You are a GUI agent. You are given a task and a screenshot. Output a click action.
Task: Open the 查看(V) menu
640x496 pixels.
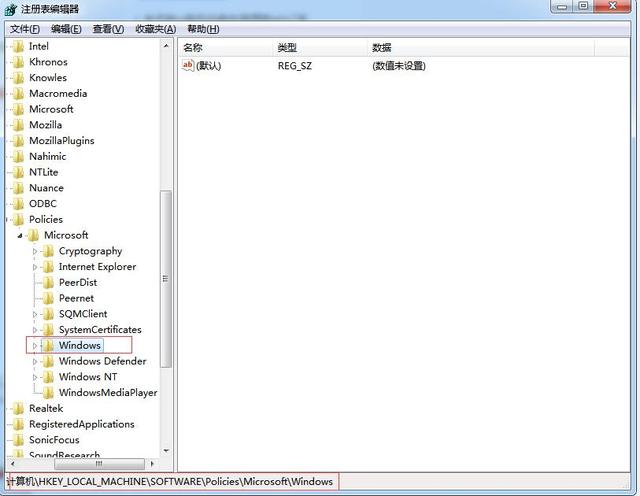tap(108, 29)
